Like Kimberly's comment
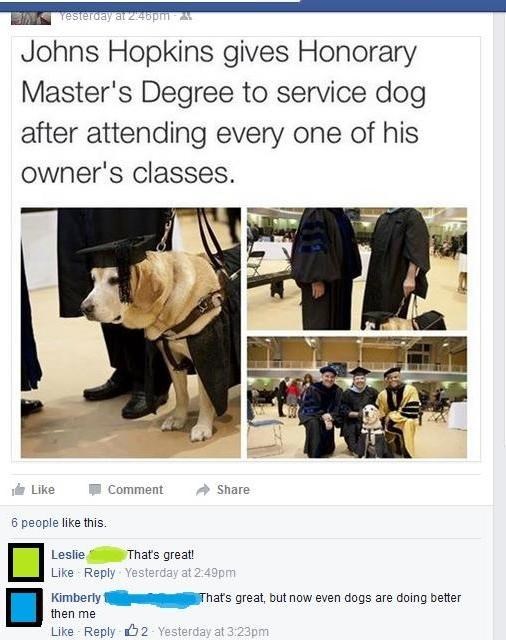The height and width of the screenshot is (640, 506). [62, 631]
